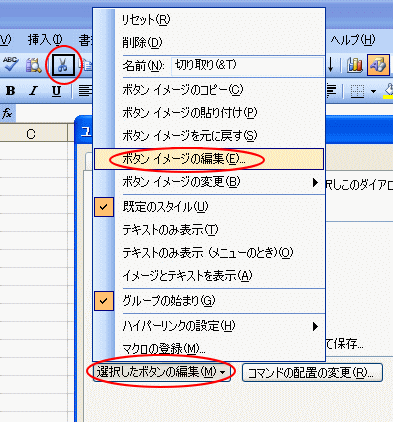The image size is (393, 422).
Task: Open the 挿入(I) menu
Action: [45, 40]
